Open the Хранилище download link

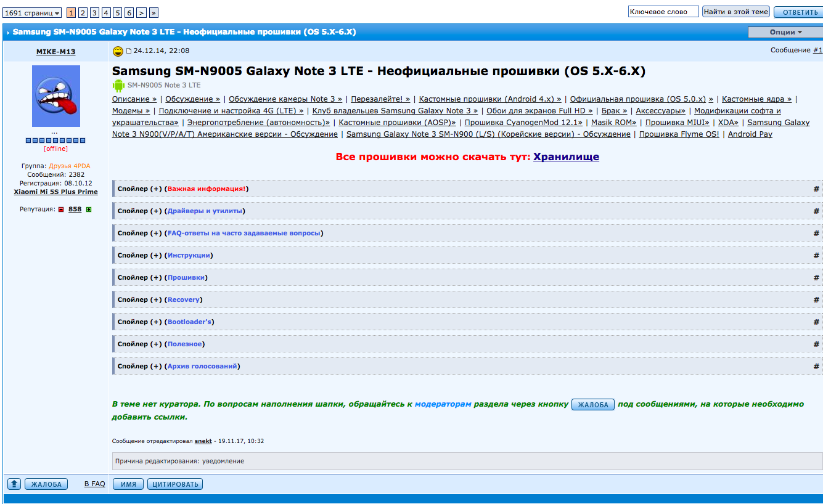566,156
